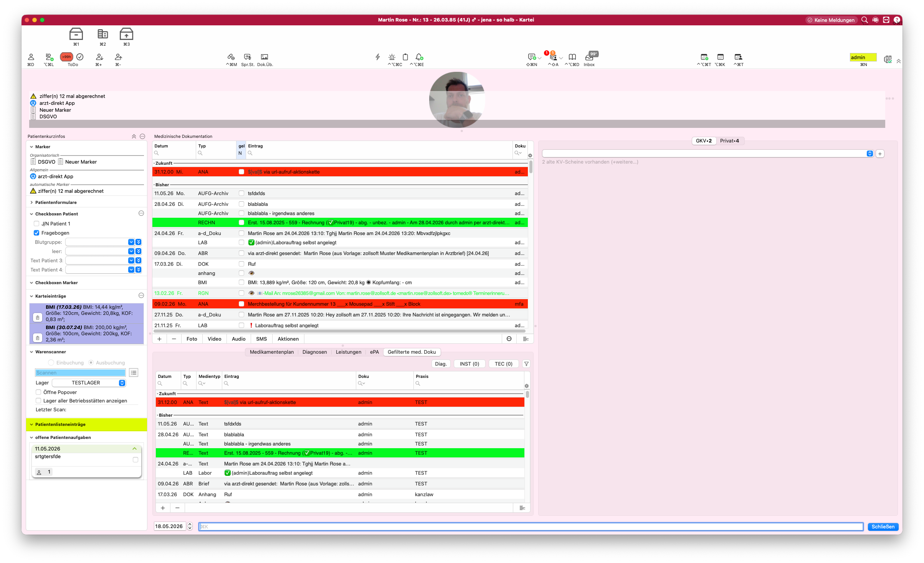
Task: Open the archive box icon ⌘1
Action: pos(76,34)
